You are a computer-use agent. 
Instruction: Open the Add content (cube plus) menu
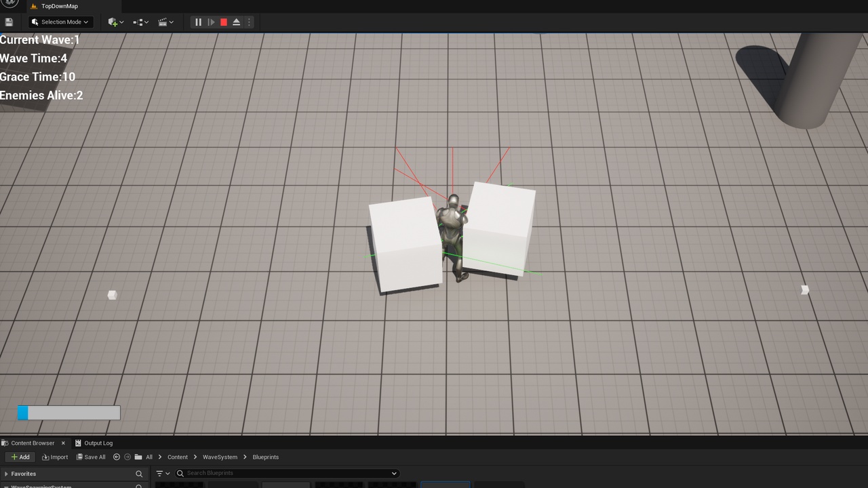tap(115, 22)
